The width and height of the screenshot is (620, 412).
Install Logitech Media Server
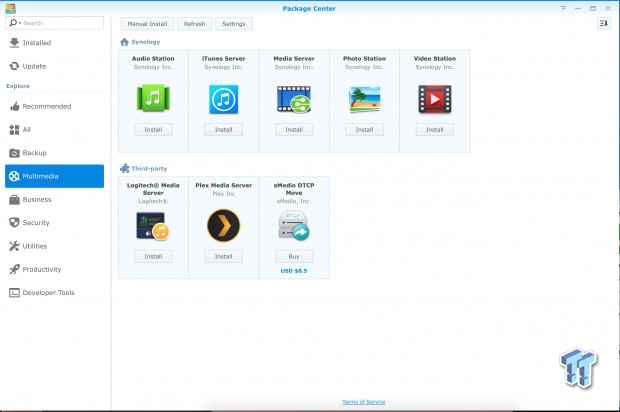pos(153,256)
